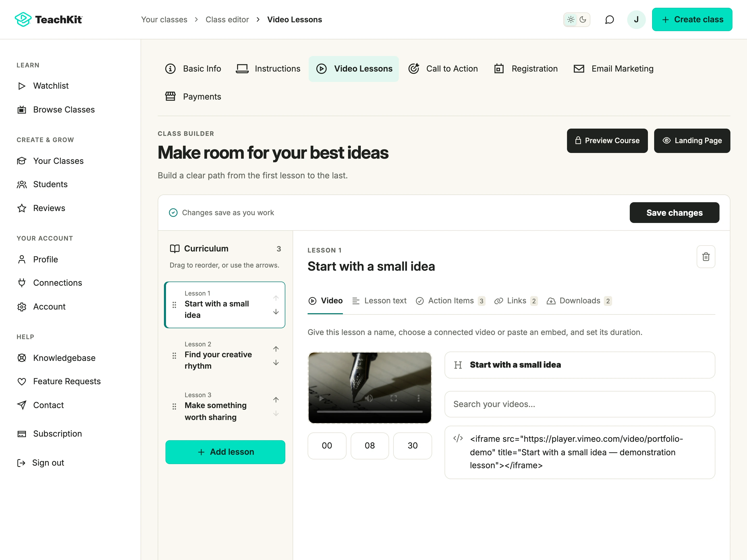Grab Lesson 1 drag handle
The image size is (747, 560).
tap(174, 305)
